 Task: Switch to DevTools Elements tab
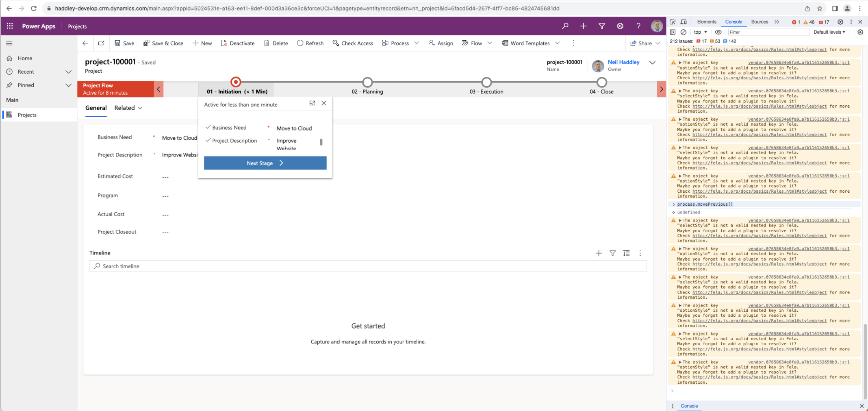coord(707,22)
